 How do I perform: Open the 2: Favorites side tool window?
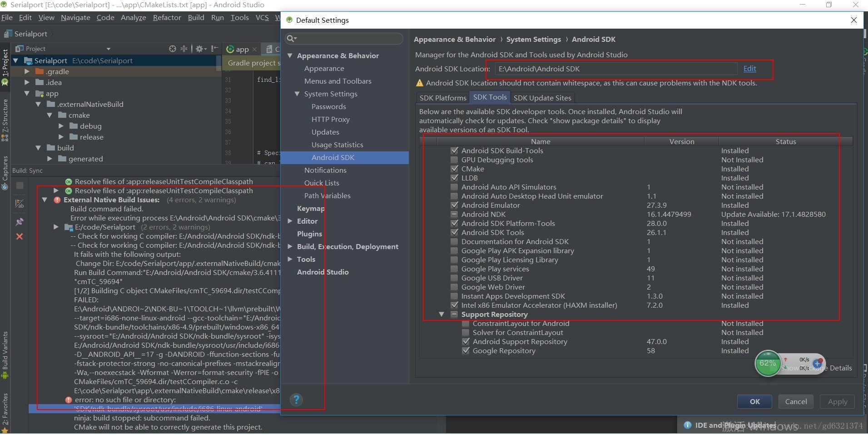(x=5, y=412)
